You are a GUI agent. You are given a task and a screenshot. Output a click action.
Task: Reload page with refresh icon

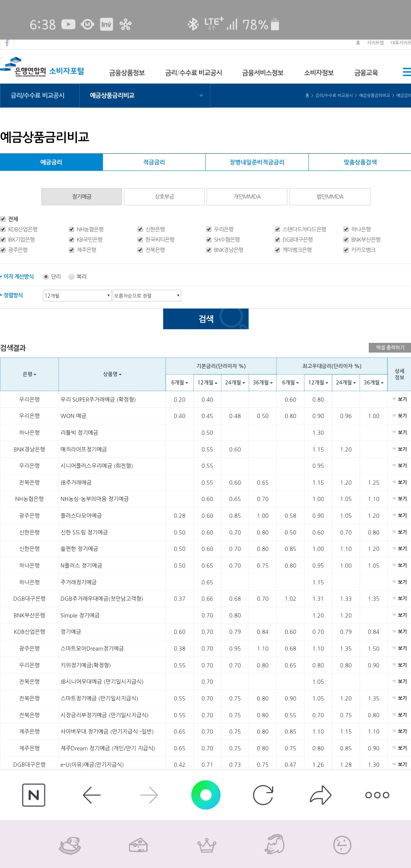click(x=263, y=795)
